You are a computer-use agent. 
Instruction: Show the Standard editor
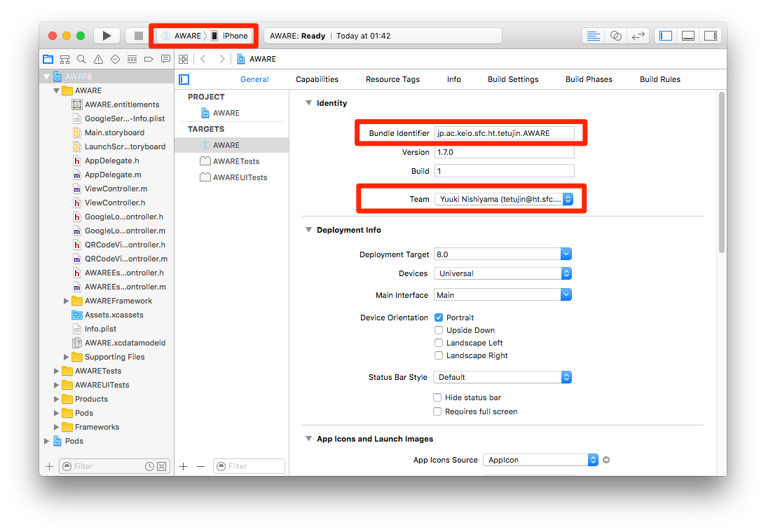coord(593,36)
